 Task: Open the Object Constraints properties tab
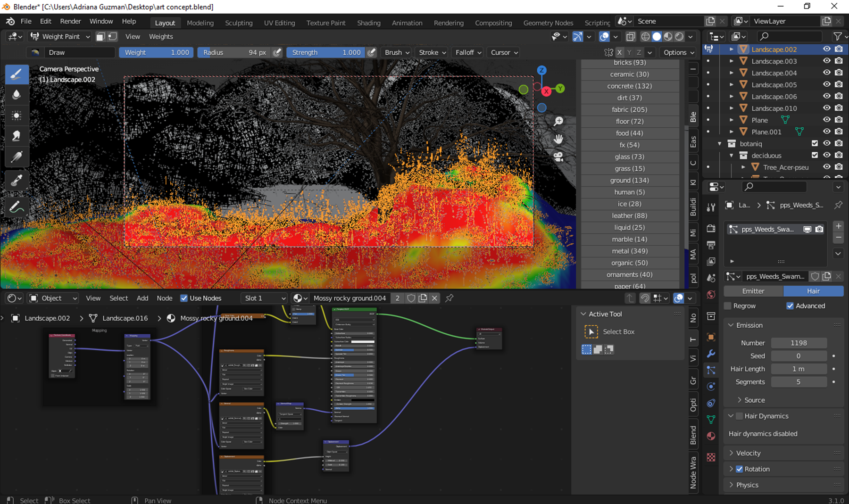711,403
